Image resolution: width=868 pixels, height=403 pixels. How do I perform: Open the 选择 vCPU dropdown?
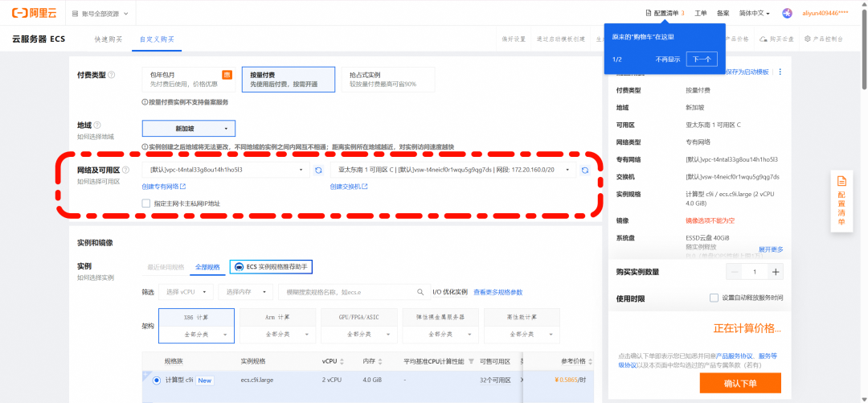pyautogui.click(x=186, y=291)
